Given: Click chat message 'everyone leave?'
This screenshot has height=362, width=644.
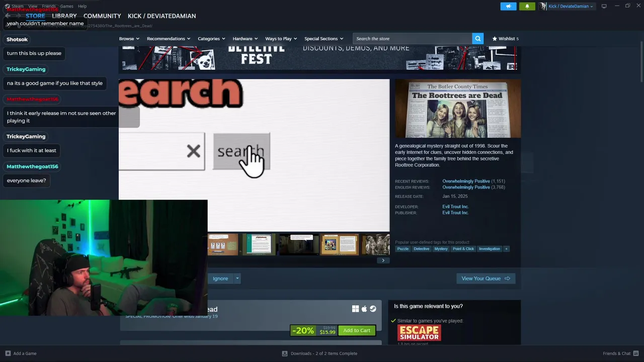Looking at the screenshot, I should point(26,180).
